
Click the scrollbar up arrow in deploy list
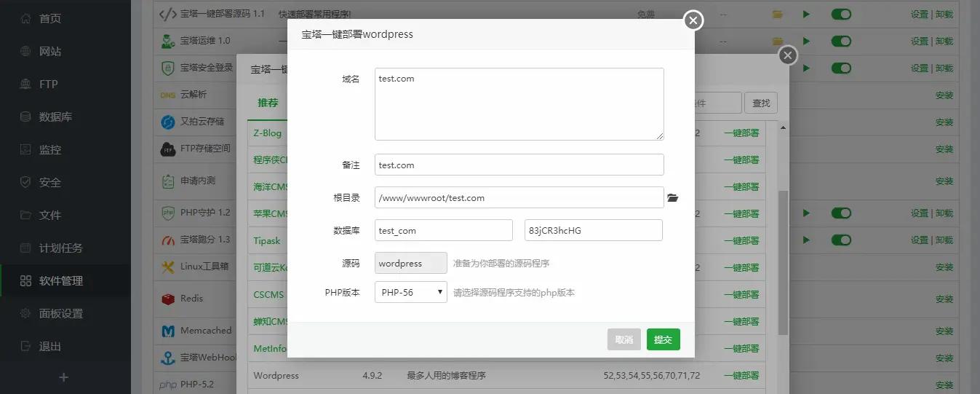(783, 127)
